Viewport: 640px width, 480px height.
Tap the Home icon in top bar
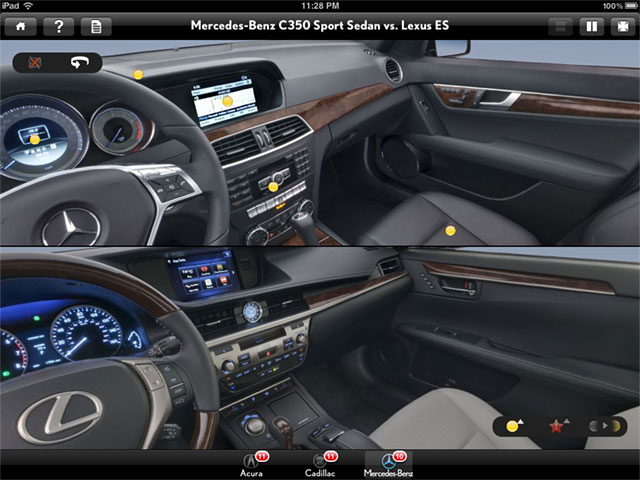pyautogui.click(x=21, y=26)
